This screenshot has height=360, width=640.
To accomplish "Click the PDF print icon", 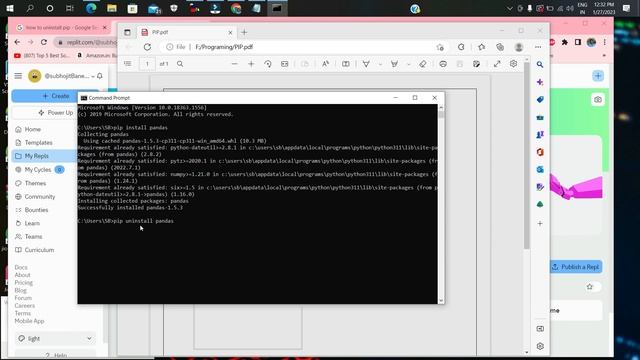I will point(443,64).
